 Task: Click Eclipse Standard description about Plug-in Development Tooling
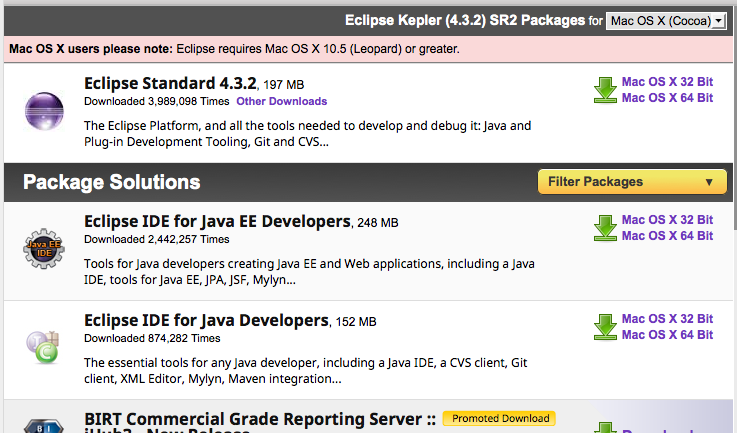click(307, 134)
